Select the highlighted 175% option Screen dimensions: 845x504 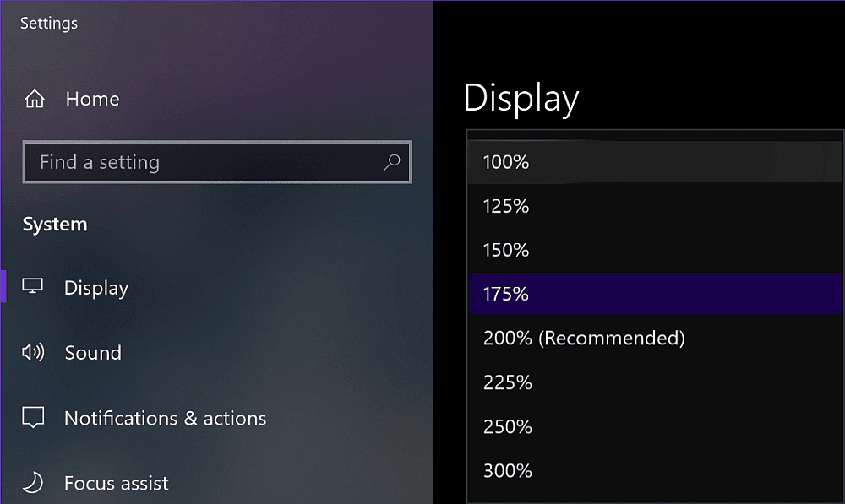(x=654, y=294)
